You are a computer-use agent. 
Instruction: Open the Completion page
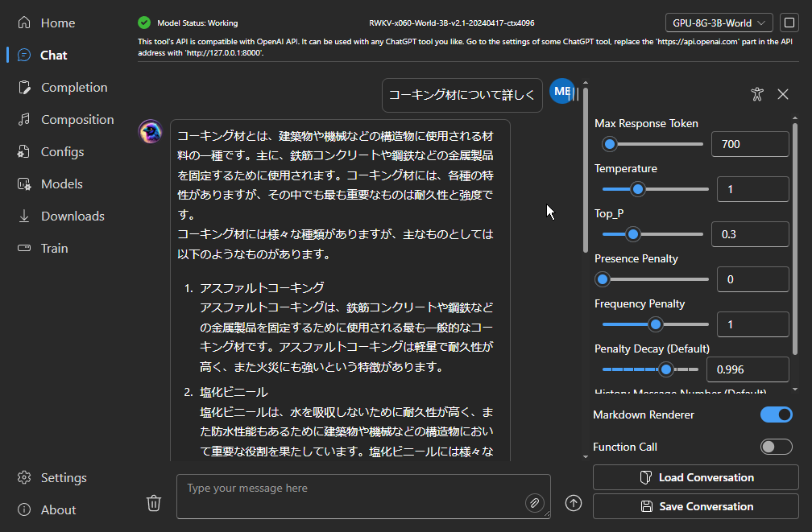pos(73,87)
